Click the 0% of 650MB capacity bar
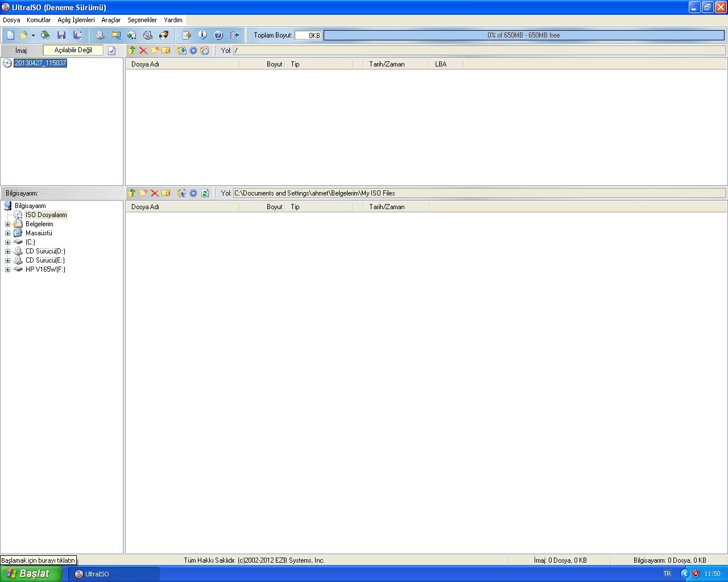This screenshot has height=582, width=728. (x=524, y=35)
